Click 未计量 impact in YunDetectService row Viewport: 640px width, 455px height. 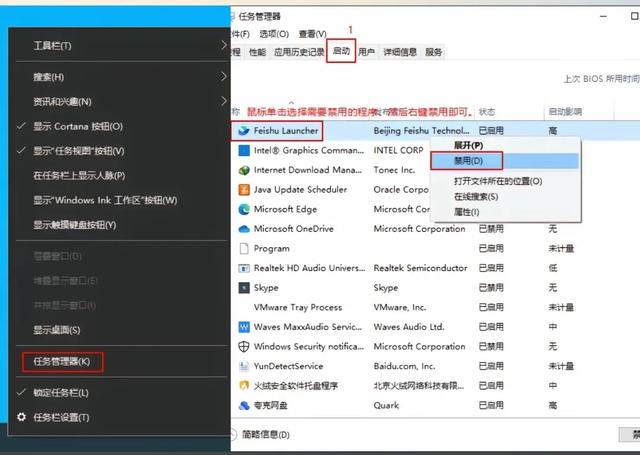pyautogui.click(x=561, y=366)
